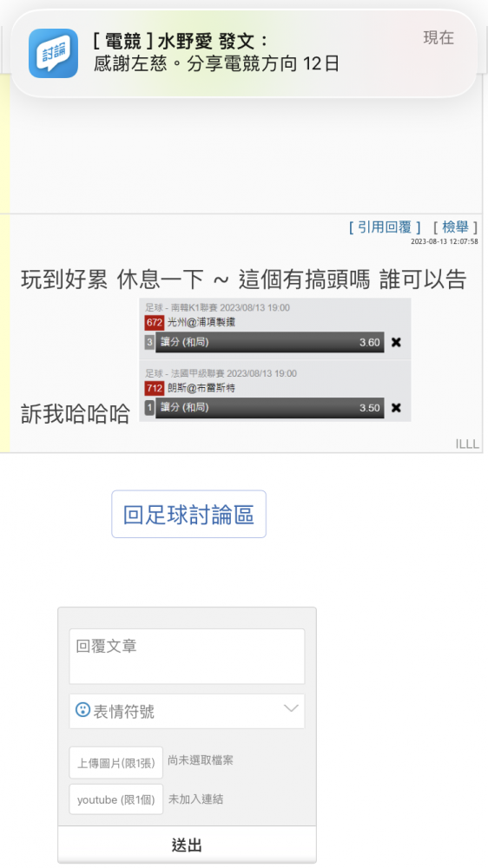Image resolution: width=488 pixels, height=868 pixels.
Task: Click 上傳圖片(限1張) upload button
Action: 115,763
